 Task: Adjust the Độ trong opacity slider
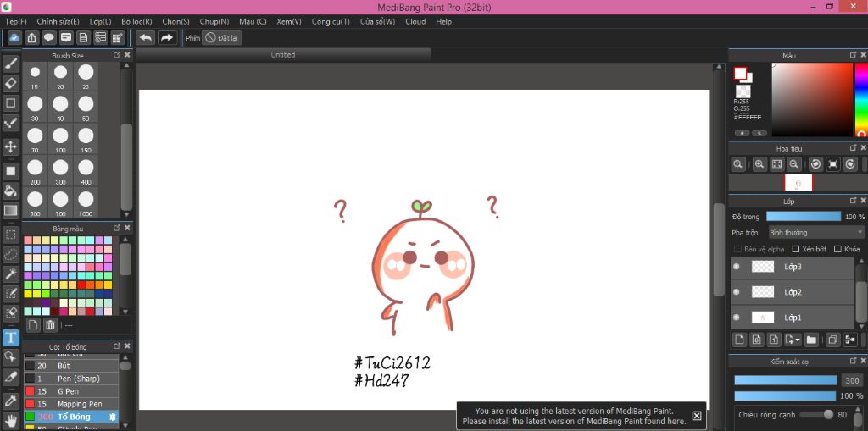coord(804,216)
